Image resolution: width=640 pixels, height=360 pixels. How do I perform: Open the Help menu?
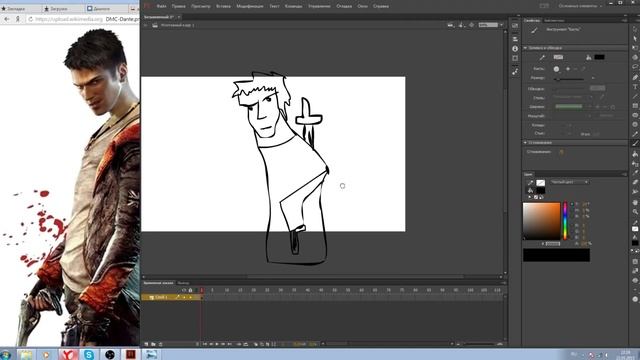coord(381,6)
